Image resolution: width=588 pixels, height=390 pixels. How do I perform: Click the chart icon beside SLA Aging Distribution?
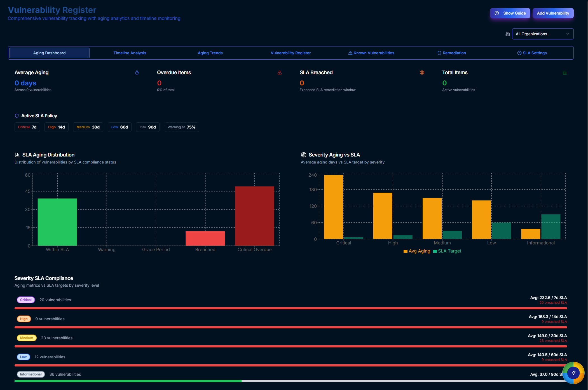pos(17,155)
